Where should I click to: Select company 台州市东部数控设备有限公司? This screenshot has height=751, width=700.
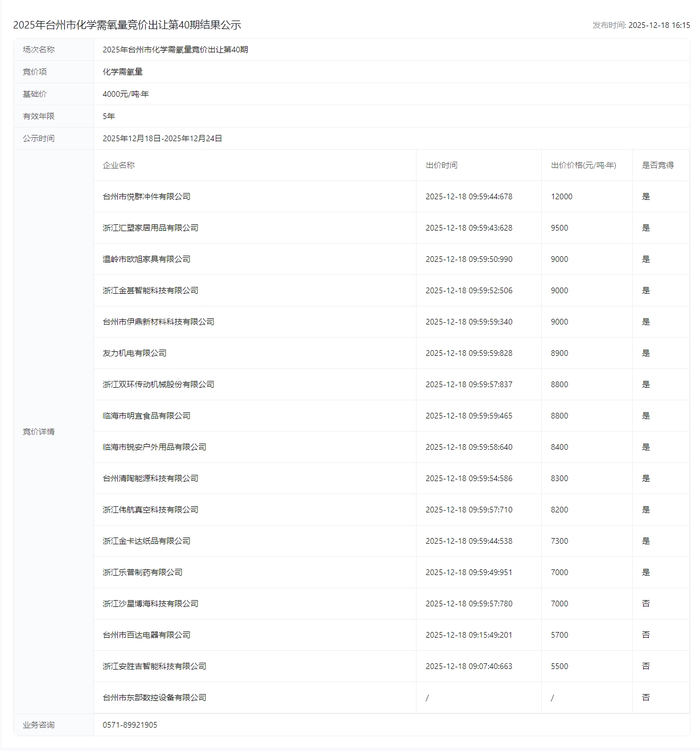154,697
